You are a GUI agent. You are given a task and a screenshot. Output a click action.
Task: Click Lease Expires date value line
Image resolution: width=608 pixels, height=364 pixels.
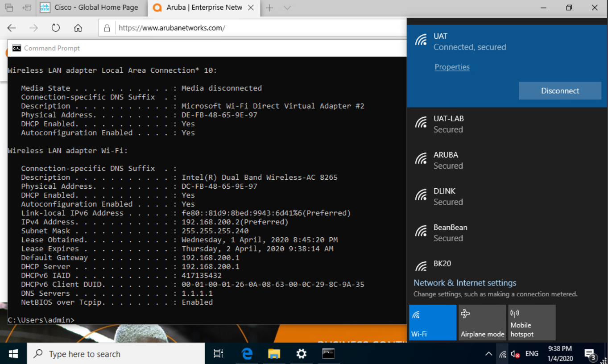[x=257, y=248]
